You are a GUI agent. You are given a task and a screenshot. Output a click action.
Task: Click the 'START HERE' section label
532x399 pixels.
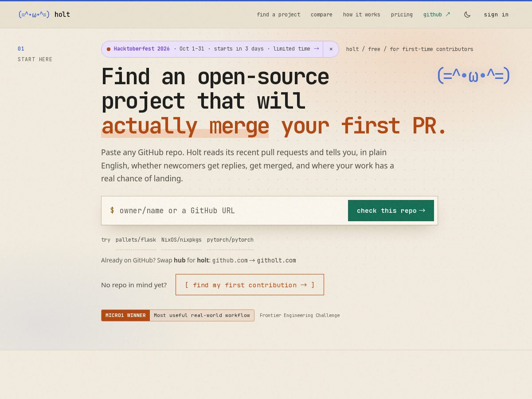35,59
